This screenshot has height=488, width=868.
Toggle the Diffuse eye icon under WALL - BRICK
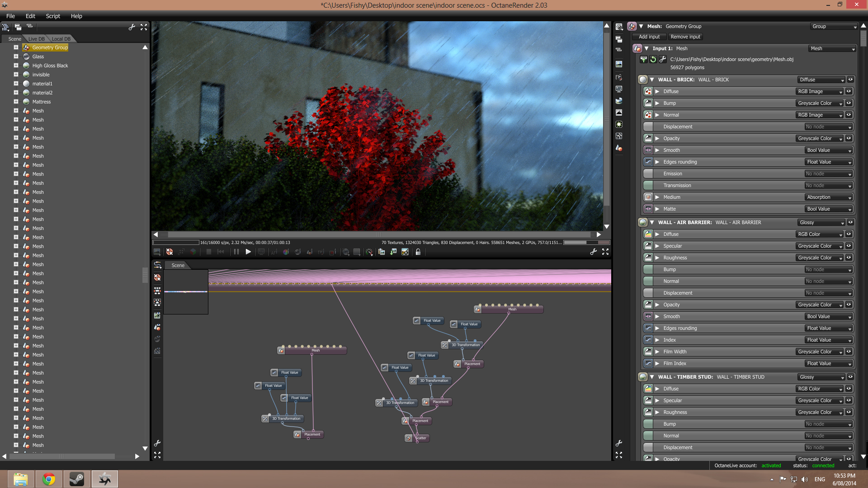point(849,91)
